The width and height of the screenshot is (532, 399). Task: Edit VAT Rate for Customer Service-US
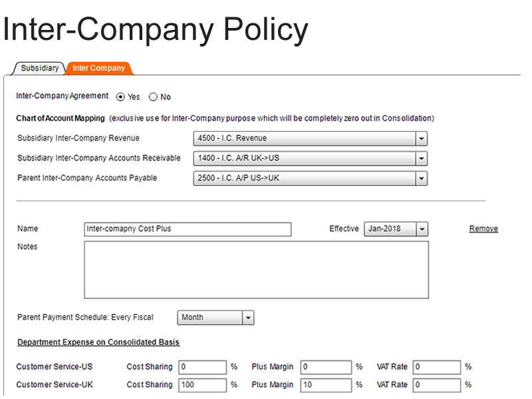tap(436, 367)
